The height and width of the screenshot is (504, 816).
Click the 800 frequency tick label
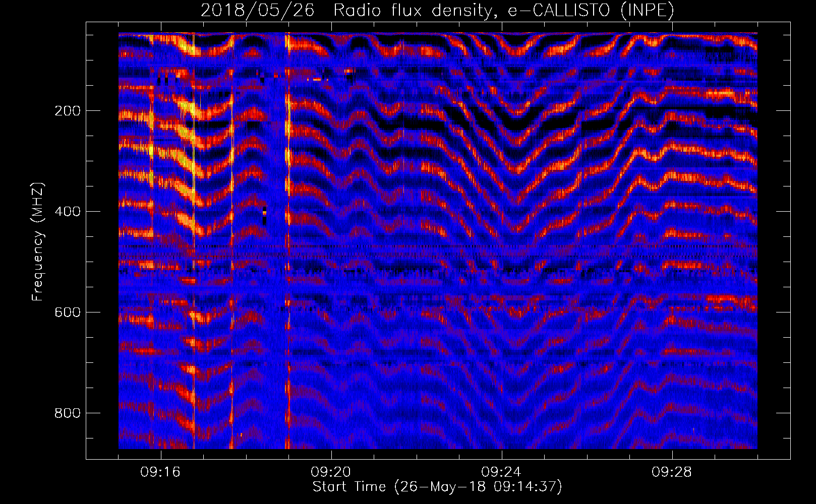68,413
